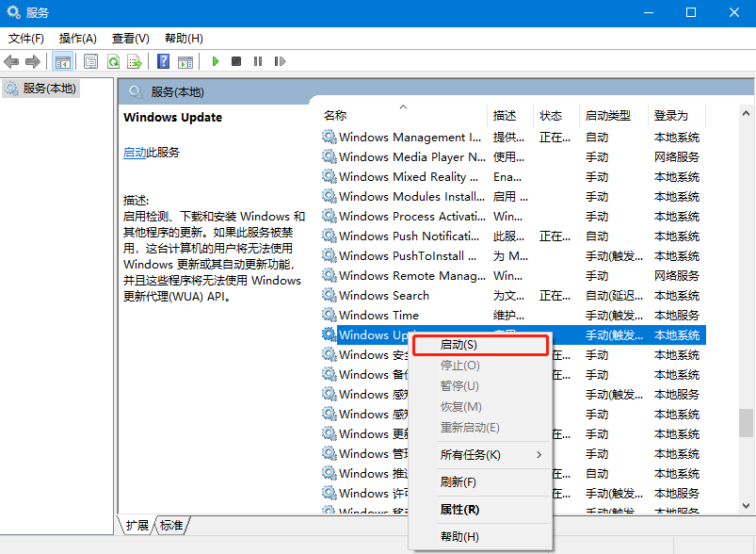Click gear icon of Windows Mixed Reality row
The width and height of the screenshot is (756, 554).
click(330, 176)
